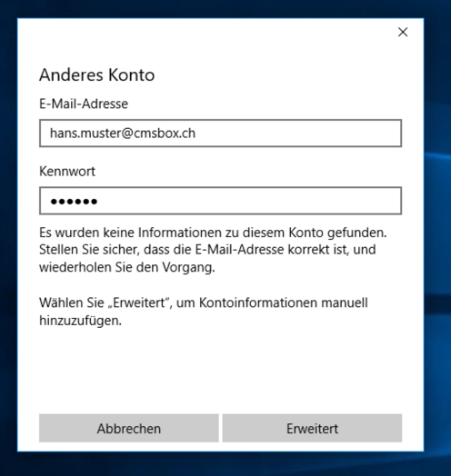The width and height of the screenshot is (451, 476).
Task: Click the 'Wählen Sie Erweitert' hint paragraph
Action: pyautogui.click(x=204, y=312)
